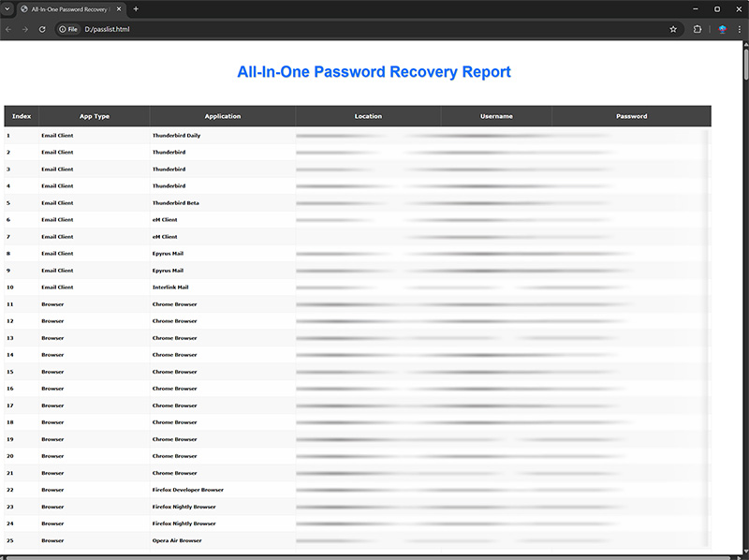The height and width of the screenshot is (560, 749).
Task: Click the Username column header
Action: (496, 116)
